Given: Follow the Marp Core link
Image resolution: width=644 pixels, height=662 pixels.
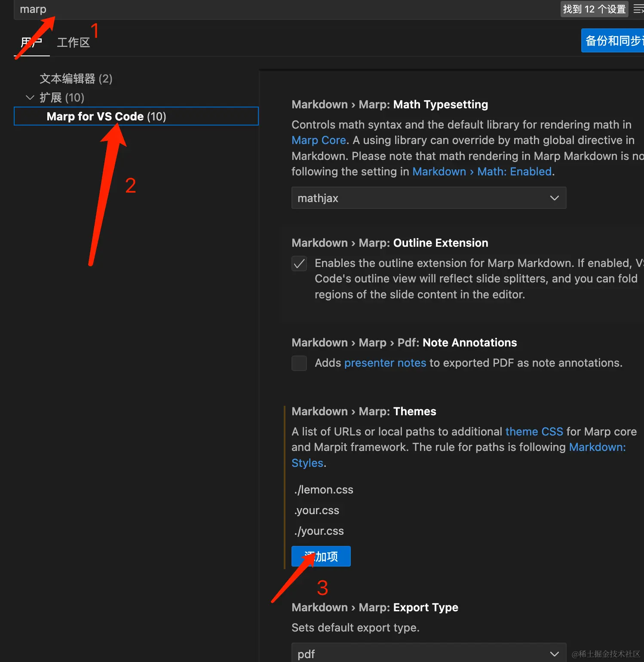Looking at the screenshot, I should pyautogui.click(x=319, y=140).
